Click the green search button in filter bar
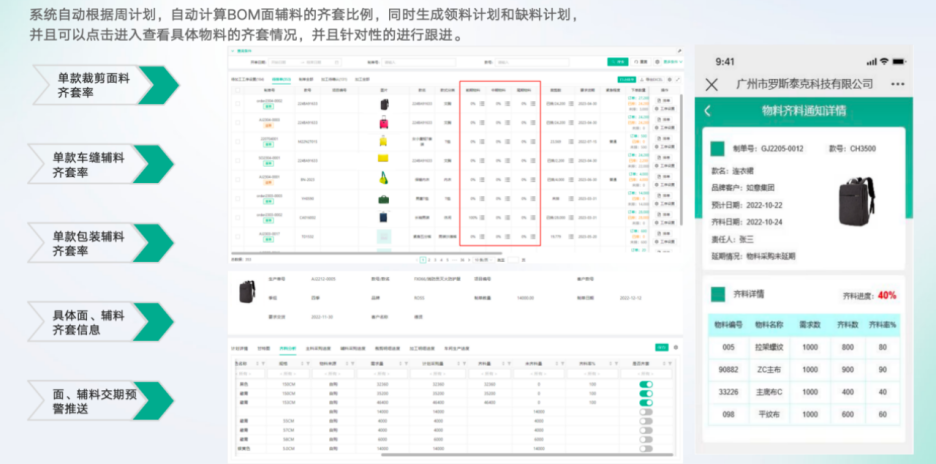Screen dimensions: 936x464 tap(619, 62)
